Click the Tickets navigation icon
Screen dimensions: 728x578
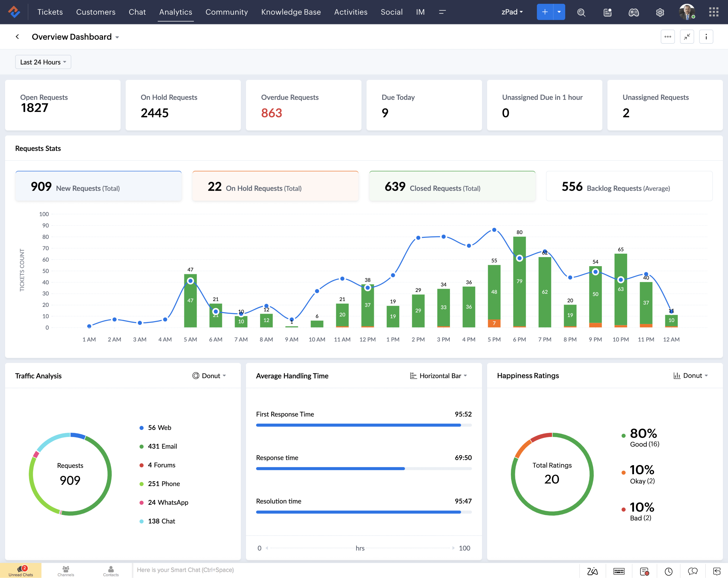coord(50,12)
